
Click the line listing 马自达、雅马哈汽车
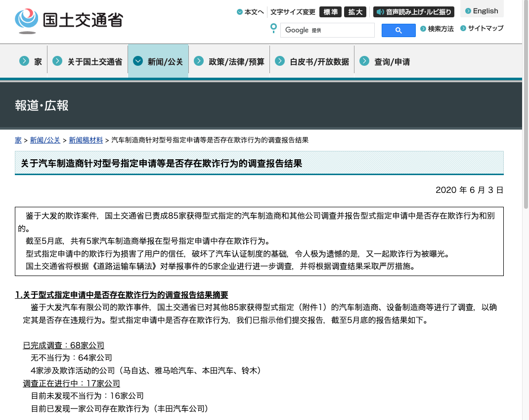pos(146,371)
